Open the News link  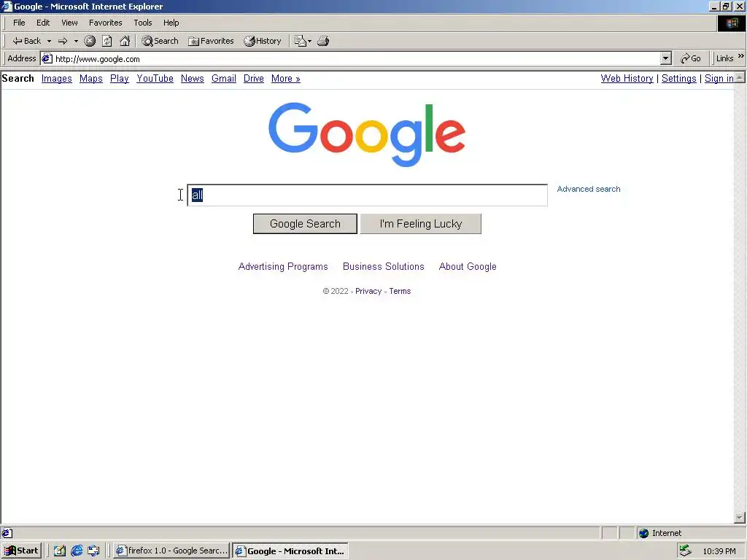pyautogui.click(x=193, y=79)
